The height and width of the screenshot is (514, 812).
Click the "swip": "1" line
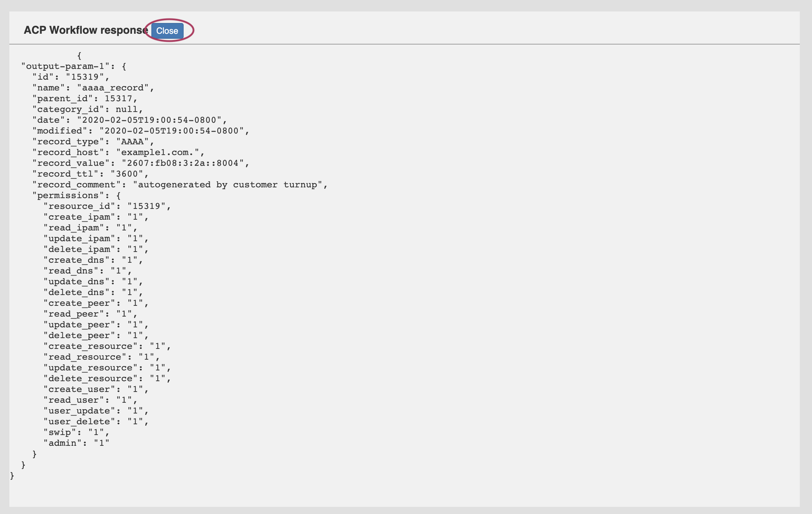(76, 433)
